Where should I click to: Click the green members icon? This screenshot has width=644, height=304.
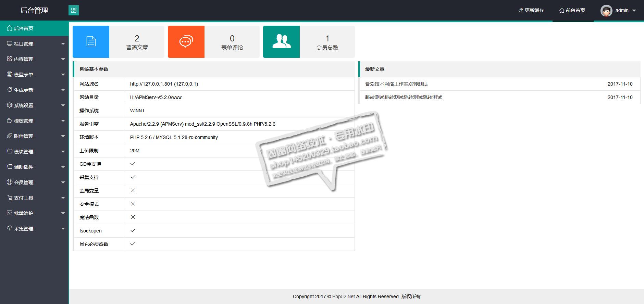coord(281,41)
